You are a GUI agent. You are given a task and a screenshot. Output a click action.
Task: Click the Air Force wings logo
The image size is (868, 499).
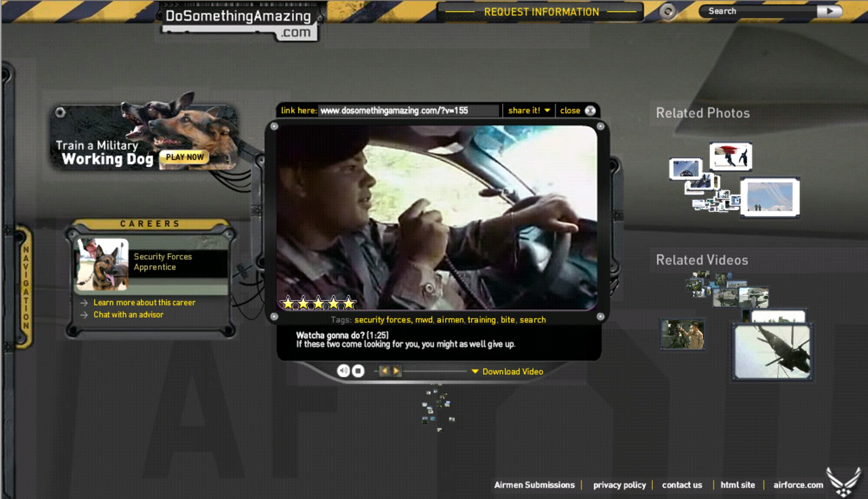tap(844, 481)
